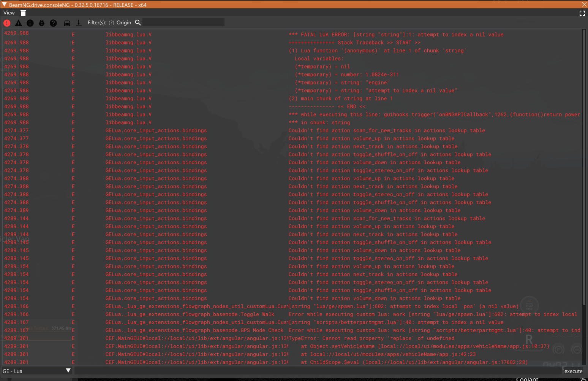Select the 4274.389 timestamp
588x381 pixels.
(16, 210)
